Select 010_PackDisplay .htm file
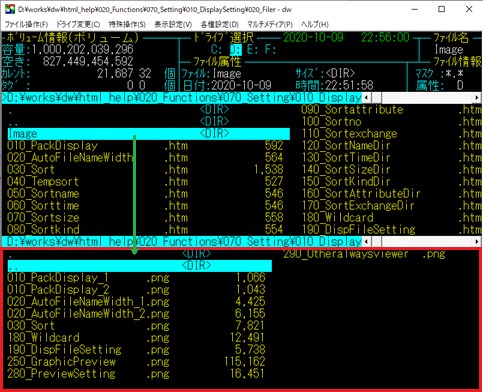 145,146
